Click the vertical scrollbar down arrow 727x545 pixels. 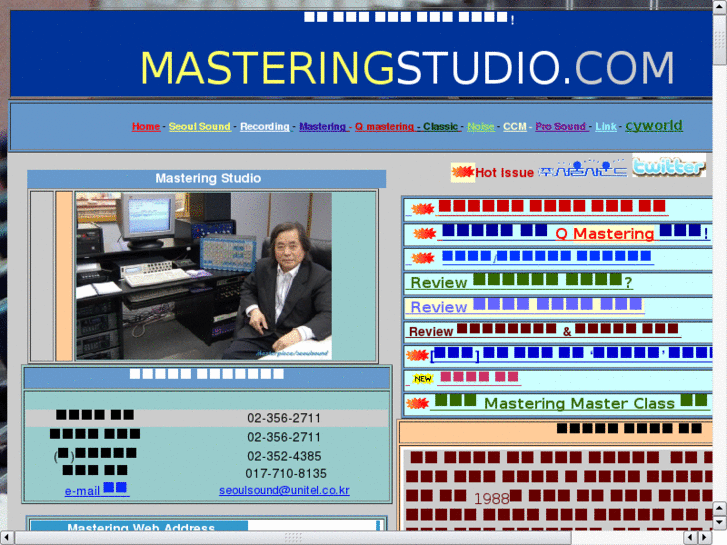coord(720,523)
